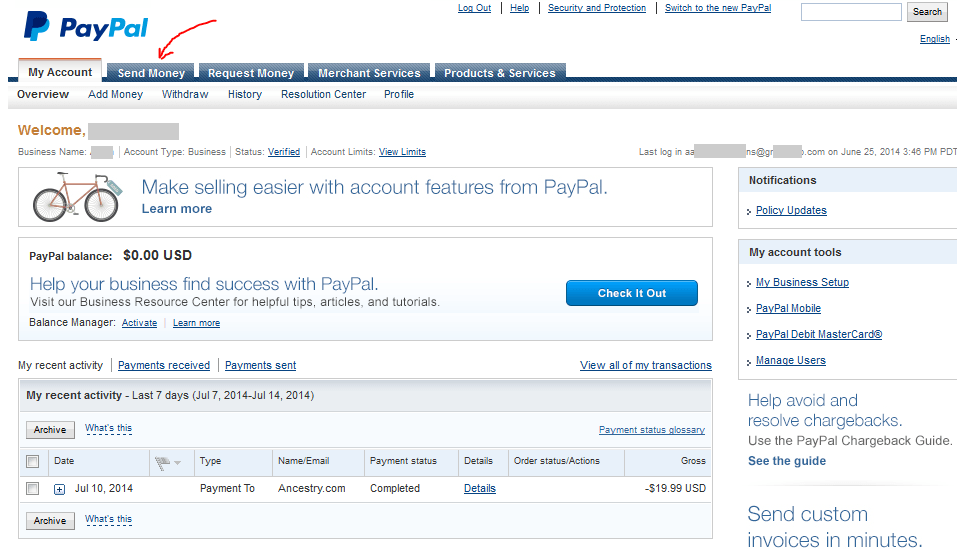957x549 pixels.
Task: Open PayPal Debit MasterCard link
Action: point(819,334)
